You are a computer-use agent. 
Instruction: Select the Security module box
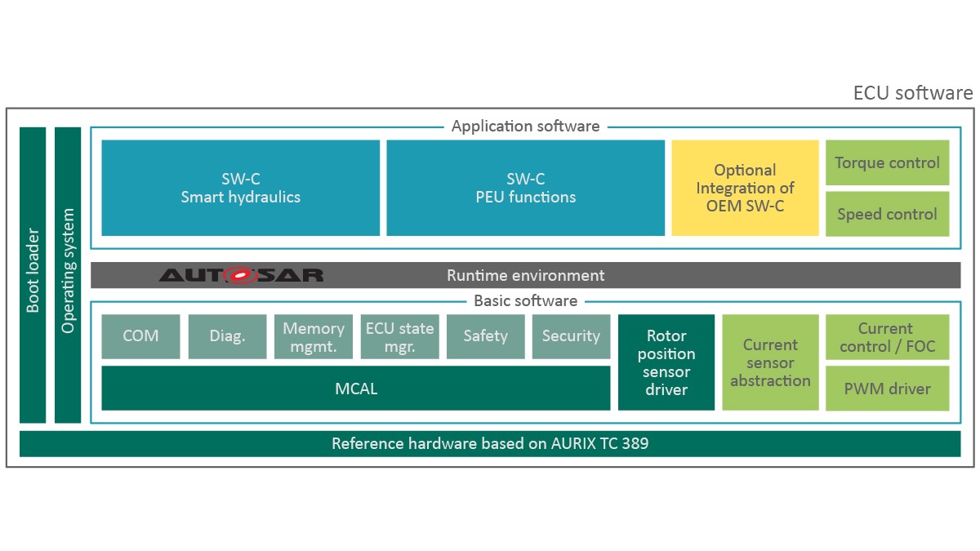point(572,336)
